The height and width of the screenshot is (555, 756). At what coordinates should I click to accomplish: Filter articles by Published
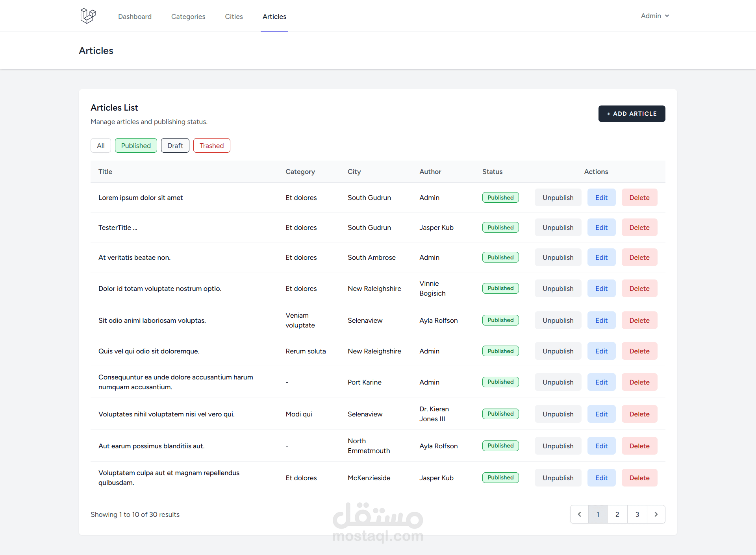click(x=136, y=146)
